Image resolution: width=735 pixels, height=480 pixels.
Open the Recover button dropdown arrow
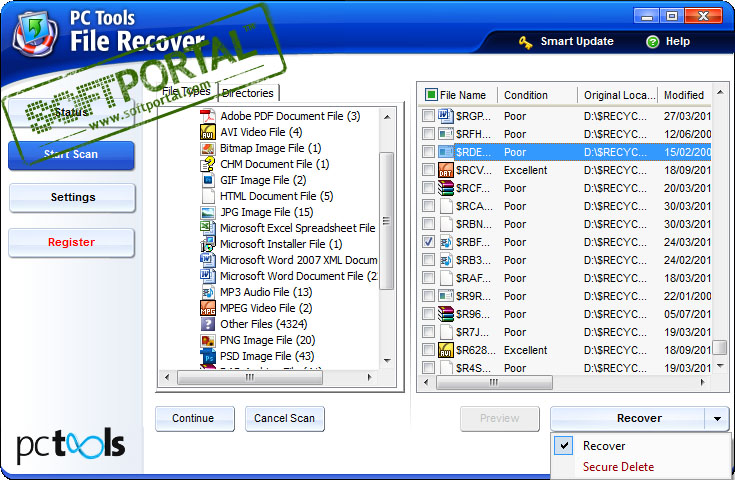tap(717, 419)
